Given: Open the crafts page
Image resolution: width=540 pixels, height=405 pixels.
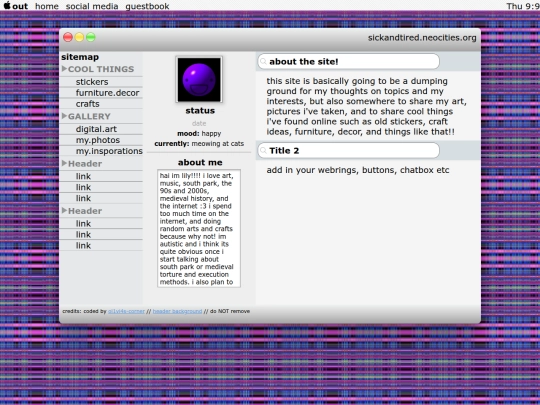Looking at the screenshot, I should point(87,104).
